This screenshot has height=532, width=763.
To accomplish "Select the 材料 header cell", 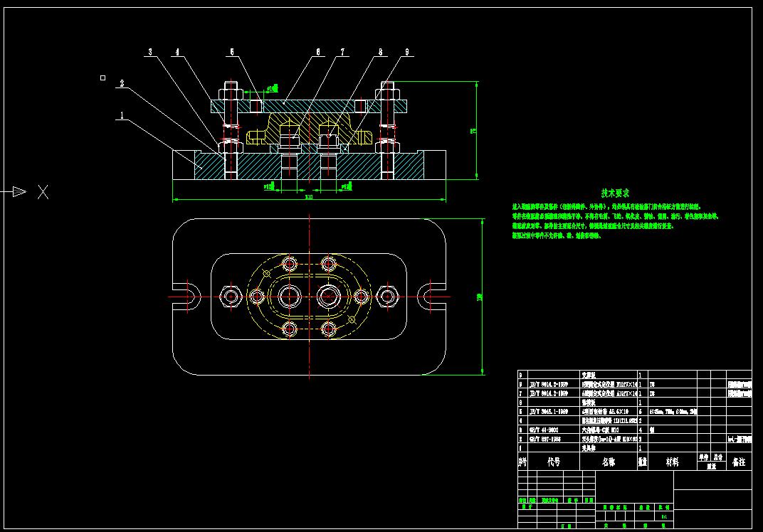I will [x=672, y=462].
